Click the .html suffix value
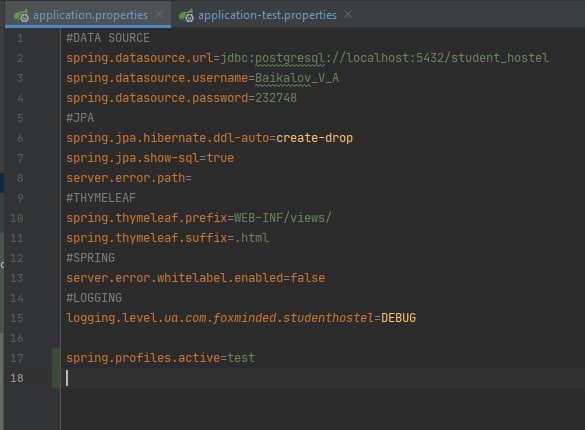 pos(252,238)
